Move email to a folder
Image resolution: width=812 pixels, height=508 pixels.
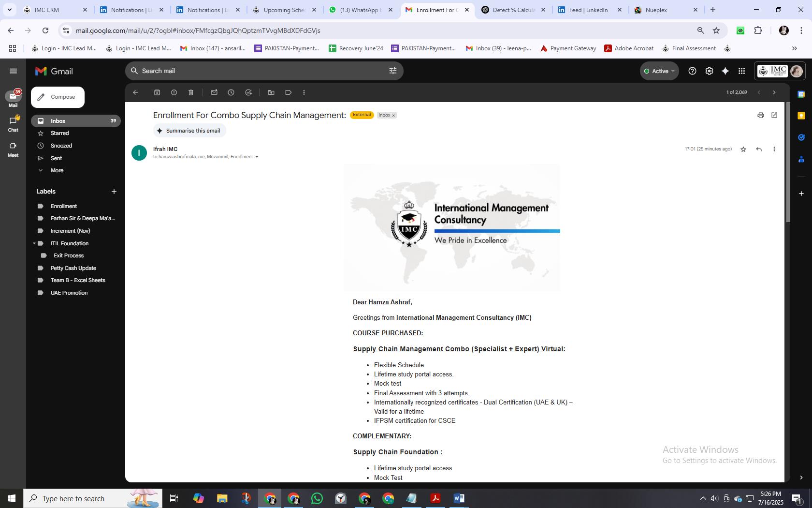point(271,92)
